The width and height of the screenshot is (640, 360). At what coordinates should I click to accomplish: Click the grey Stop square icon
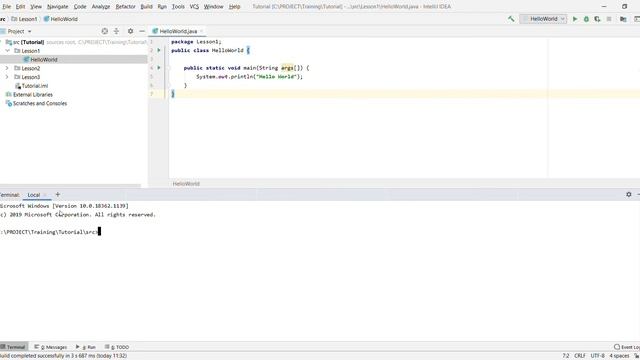click(x=609, y=19)
